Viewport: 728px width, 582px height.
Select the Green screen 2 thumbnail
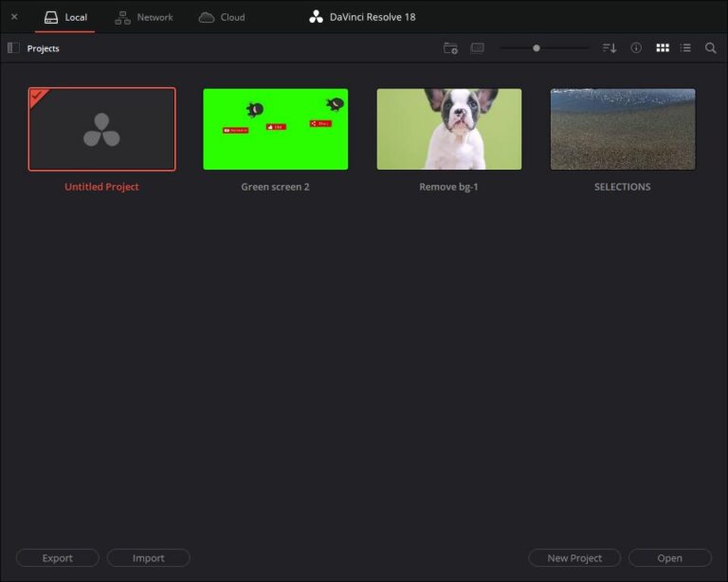275,129
